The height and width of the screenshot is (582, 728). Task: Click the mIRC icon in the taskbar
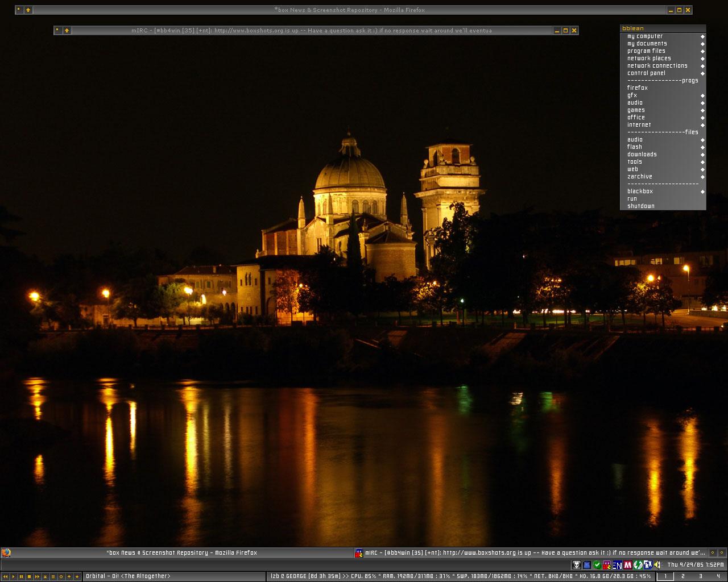[x=359, y=552]
